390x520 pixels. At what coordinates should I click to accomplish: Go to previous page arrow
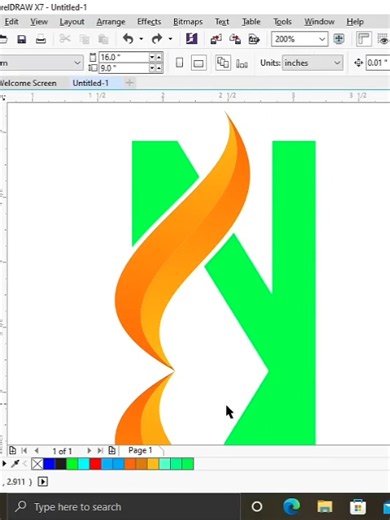coord(37,451)
